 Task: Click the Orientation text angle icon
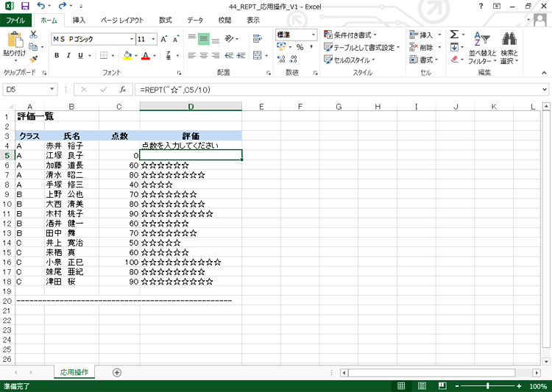click(229, 38)
